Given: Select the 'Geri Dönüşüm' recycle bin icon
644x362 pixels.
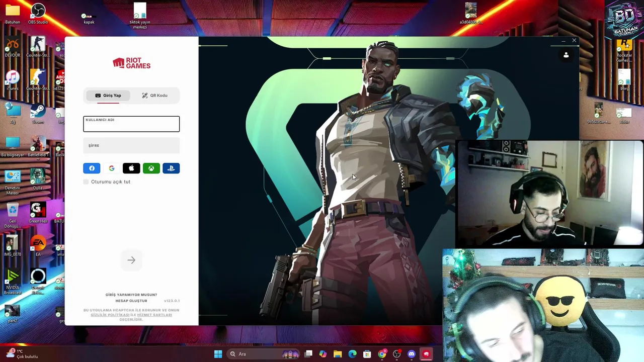Looking at the screenshot, I should point(13,215).
